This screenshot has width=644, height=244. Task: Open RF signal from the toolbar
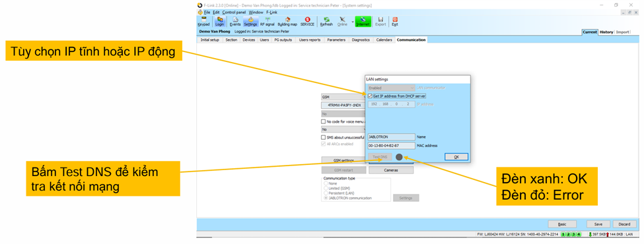coord(267,22)
